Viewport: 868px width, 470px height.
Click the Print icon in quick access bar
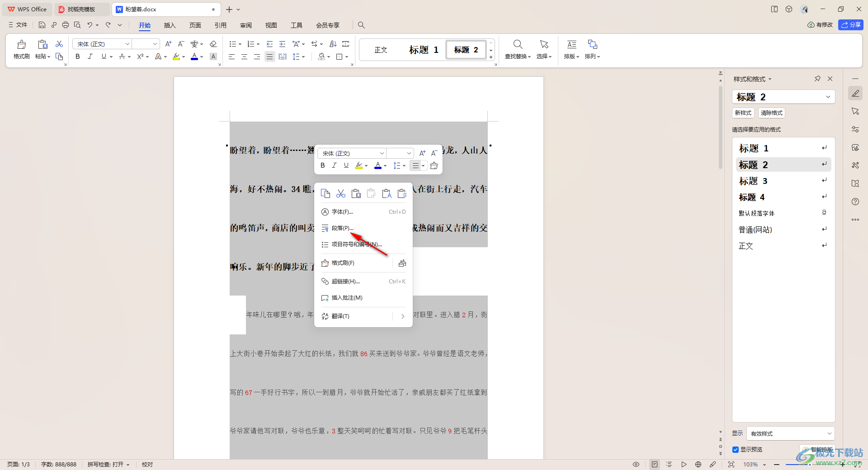tap(66, 25)
